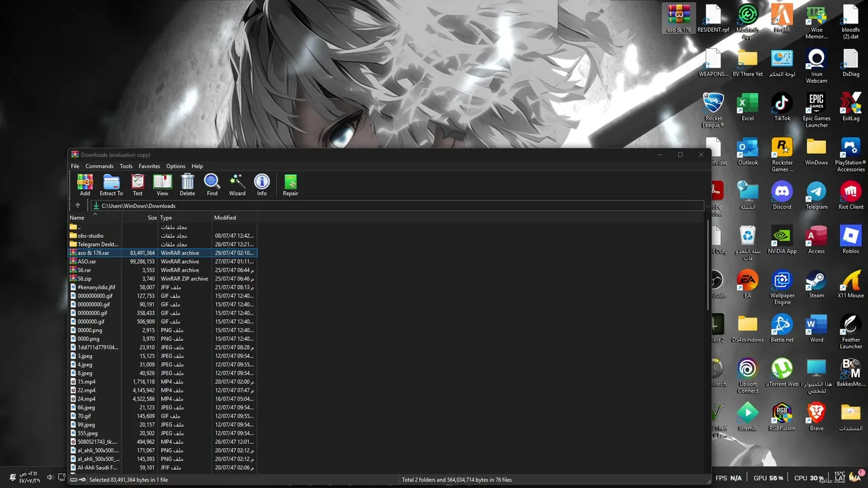Viewport: 868px width, 488px height.
Task: Launch the Epic Games Launcher shortcut
Action: (x=816, y=110)
